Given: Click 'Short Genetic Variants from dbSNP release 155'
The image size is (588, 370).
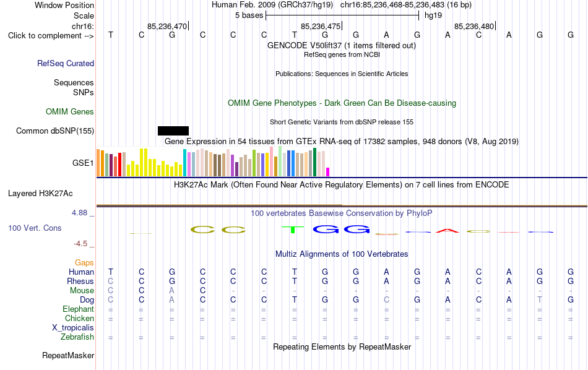Looking at the screenshot, I should [x=342, y=122].
